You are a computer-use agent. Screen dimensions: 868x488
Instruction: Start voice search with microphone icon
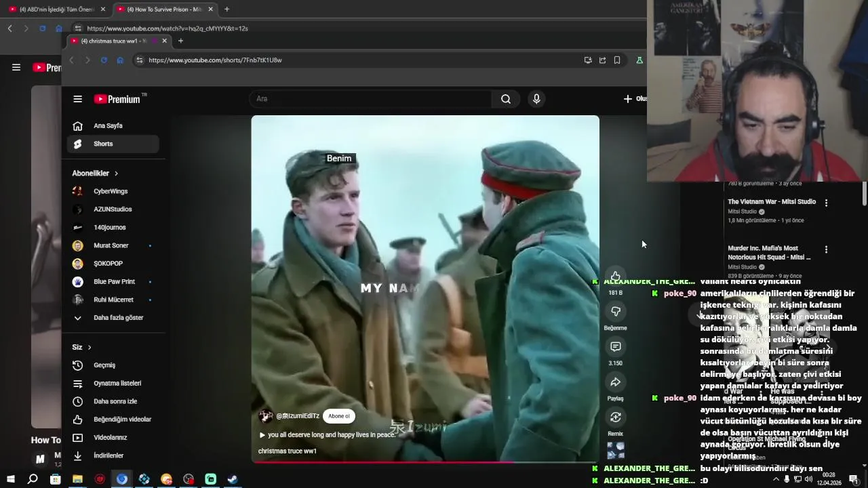pos(536,99)
